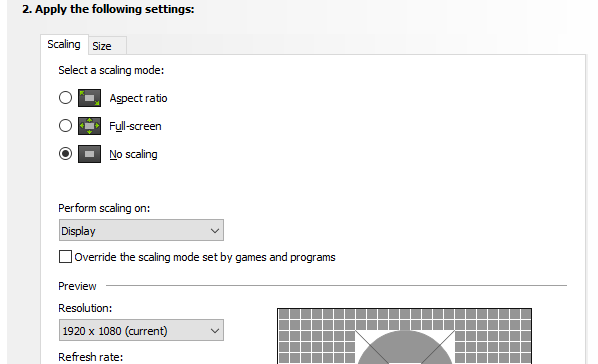The width and height of the screenshot is (598, 364).
Task: Choose the Full-screen radio button
Action: (x=65, y=126)
